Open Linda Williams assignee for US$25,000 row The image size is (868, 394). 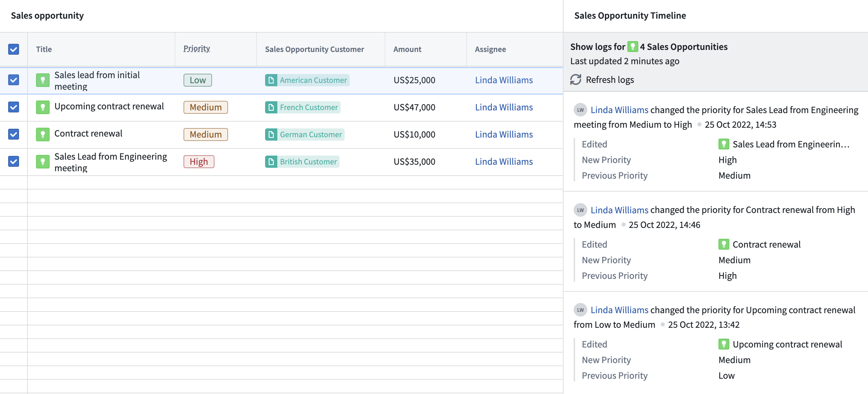504,80
